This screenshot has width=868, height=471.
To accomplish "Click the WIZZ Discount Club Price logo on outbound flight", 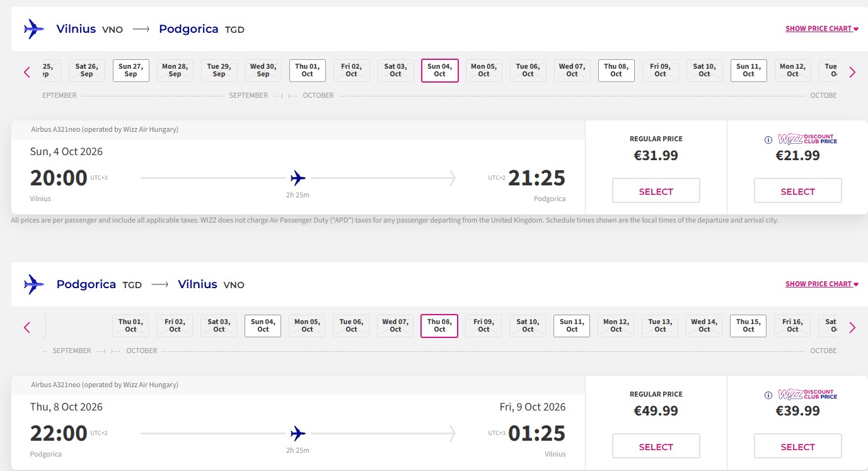I will (807, 139).
